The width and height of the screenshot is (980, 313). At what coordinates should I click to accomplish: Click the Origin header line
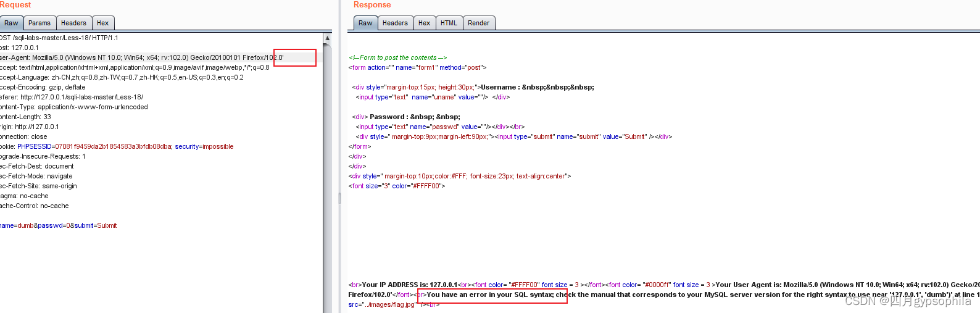pyautogui.click(x=29, y=127)
